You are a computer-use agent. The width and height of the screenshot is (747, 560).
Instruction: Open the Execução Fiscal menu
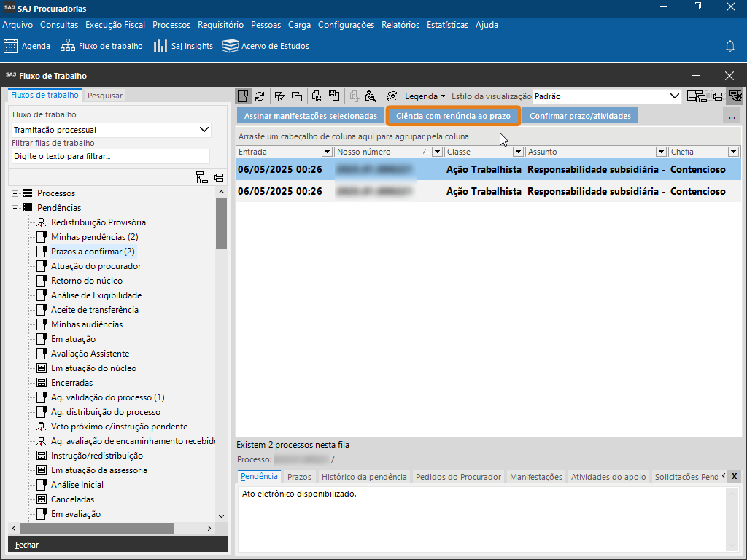coord(115,25)
